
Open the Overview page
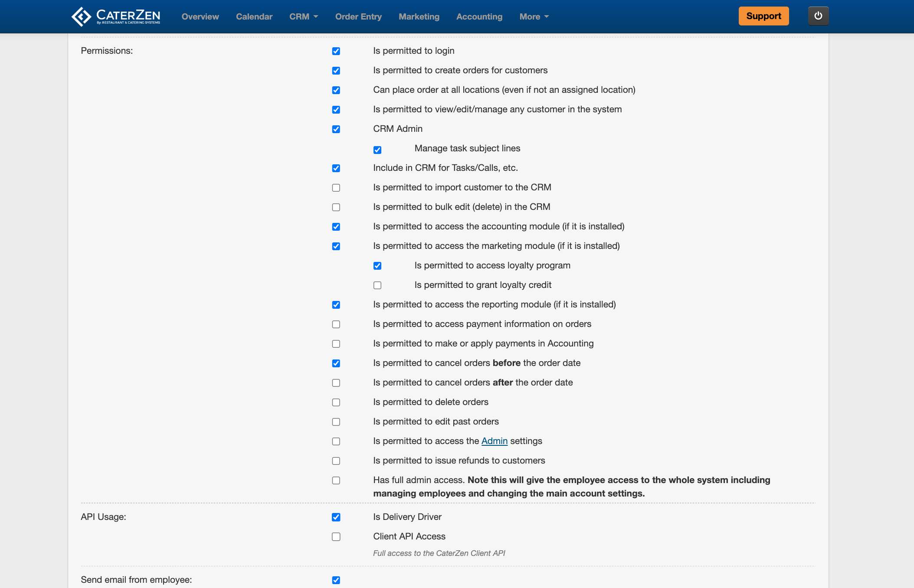tap(200, 16)
